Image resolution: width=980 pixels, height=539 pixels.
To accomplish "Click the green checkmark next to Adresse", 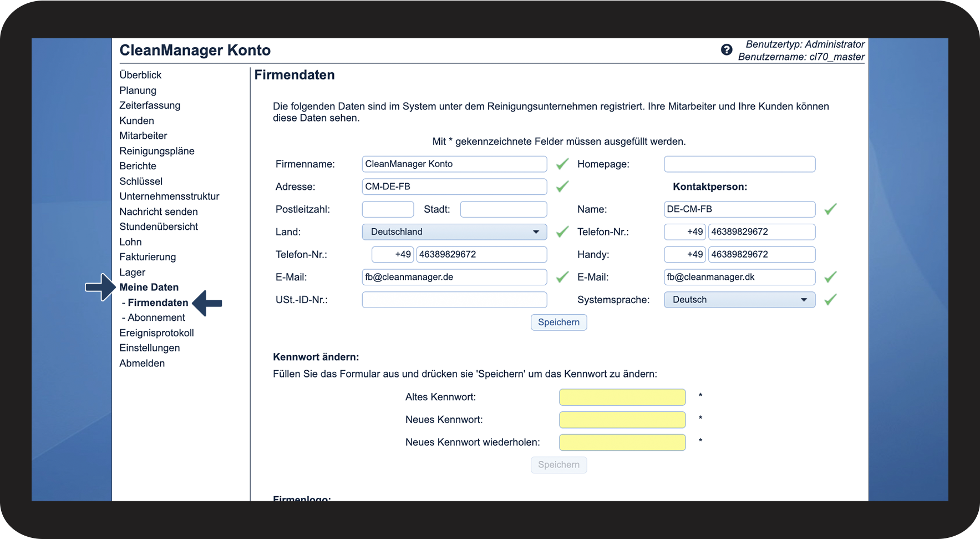I will pos(562,187).
